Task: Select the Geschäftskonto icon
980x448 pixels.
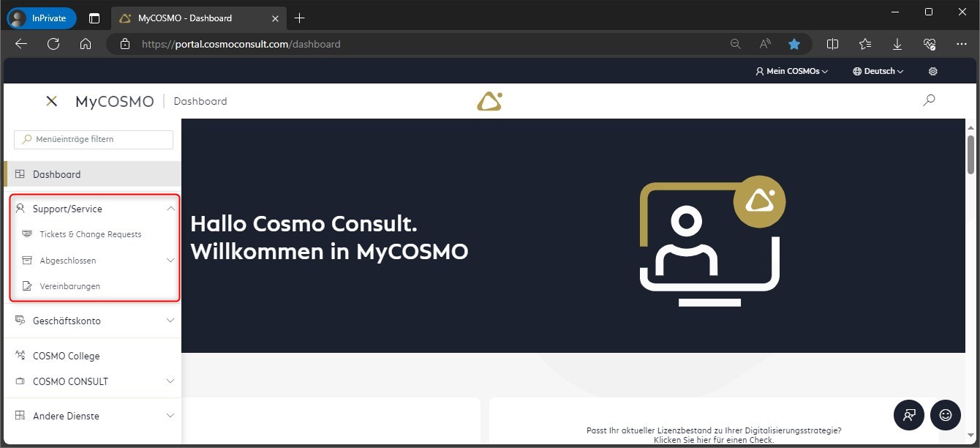Action: coord(20,320)
